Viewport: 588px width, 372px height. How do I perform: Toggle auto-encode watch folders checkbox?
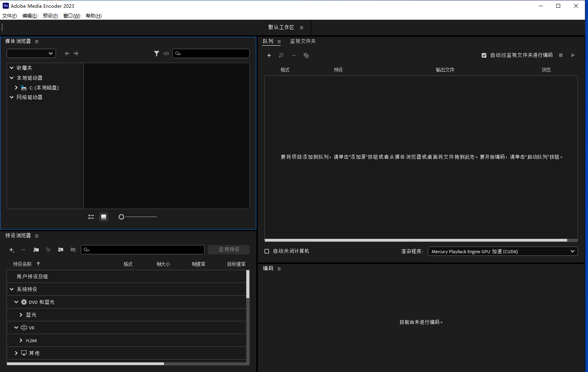pos(484,55)
